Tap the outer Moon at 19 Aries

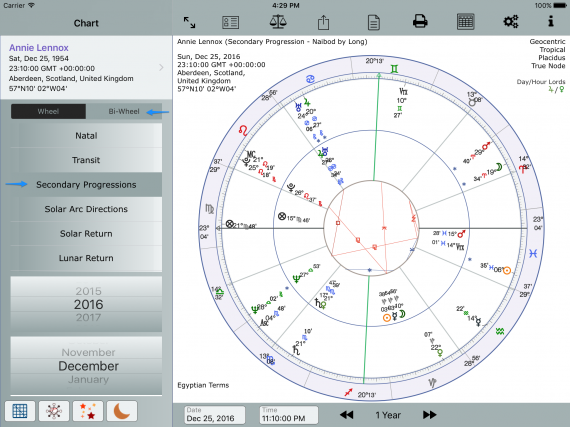click(x=499, y=167)
